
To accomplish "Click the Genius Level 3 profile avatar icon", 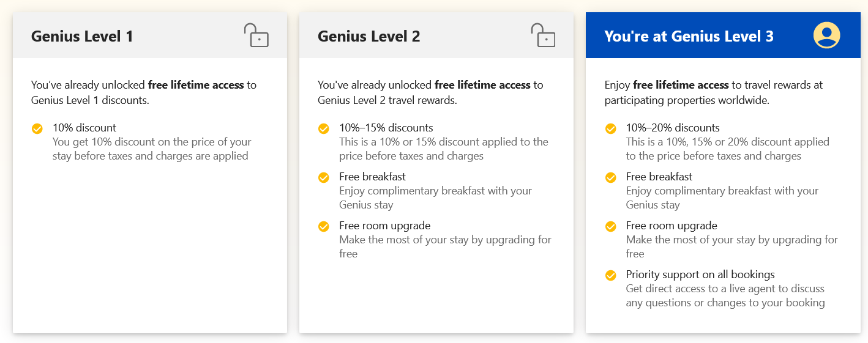I will pos(826,35).
